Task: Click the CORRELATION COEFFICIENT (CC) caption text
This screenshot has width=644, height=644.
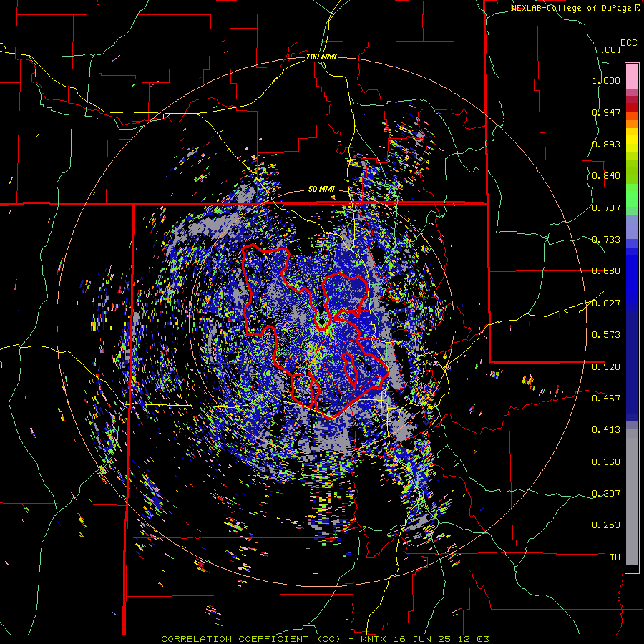Action: [x=251, y=639]
